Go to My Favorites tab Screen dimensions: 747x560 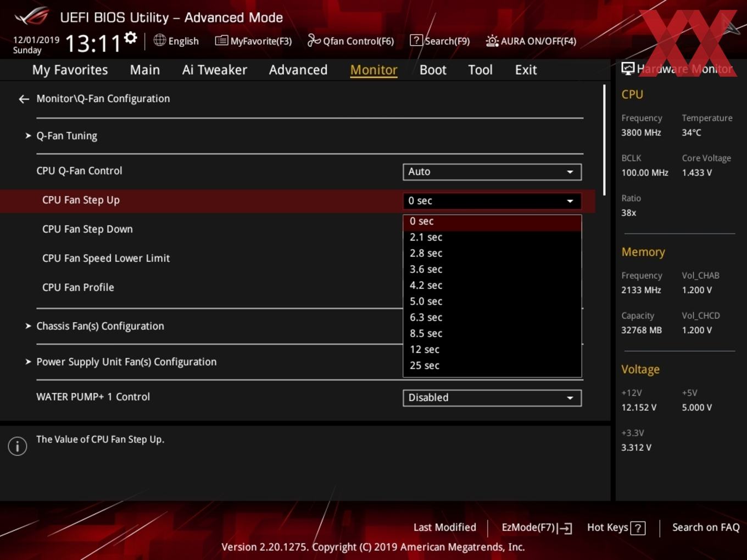(70, 70)
